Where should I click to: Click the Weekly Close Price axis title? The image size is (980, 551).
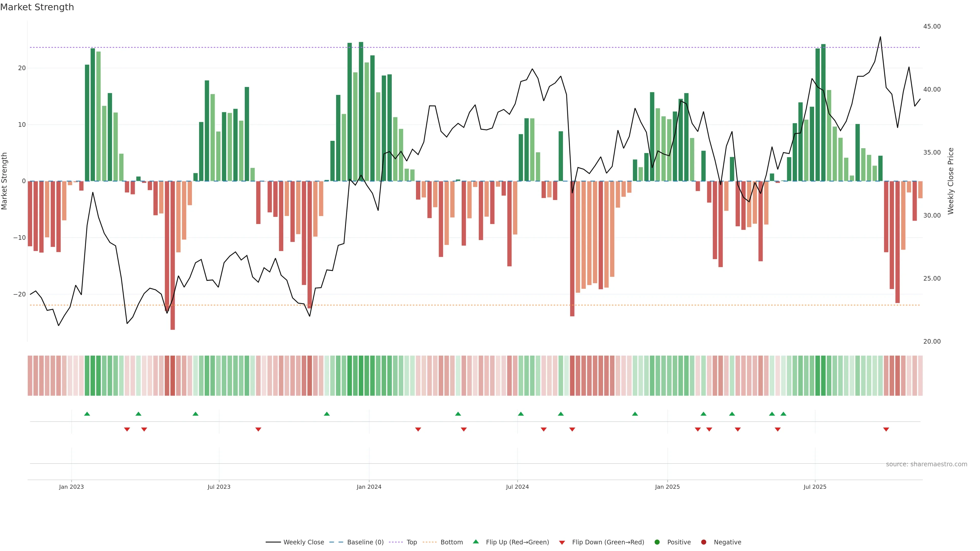[951, 181]
